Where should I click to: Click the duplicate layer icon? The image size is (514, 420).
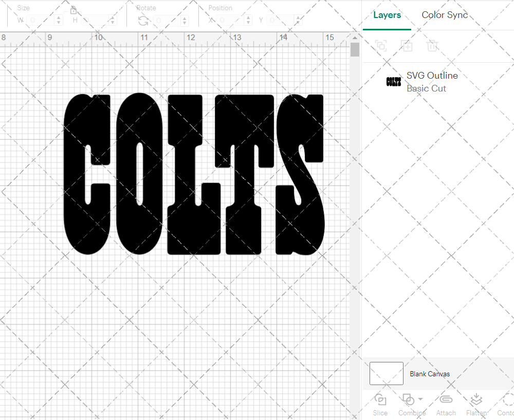pos(407,46)
